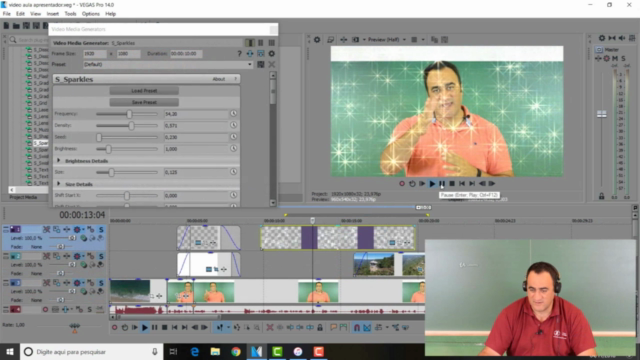This screenshot has width=640, height=360.
Task: Open generator properties gear icon
Action: 271,53
